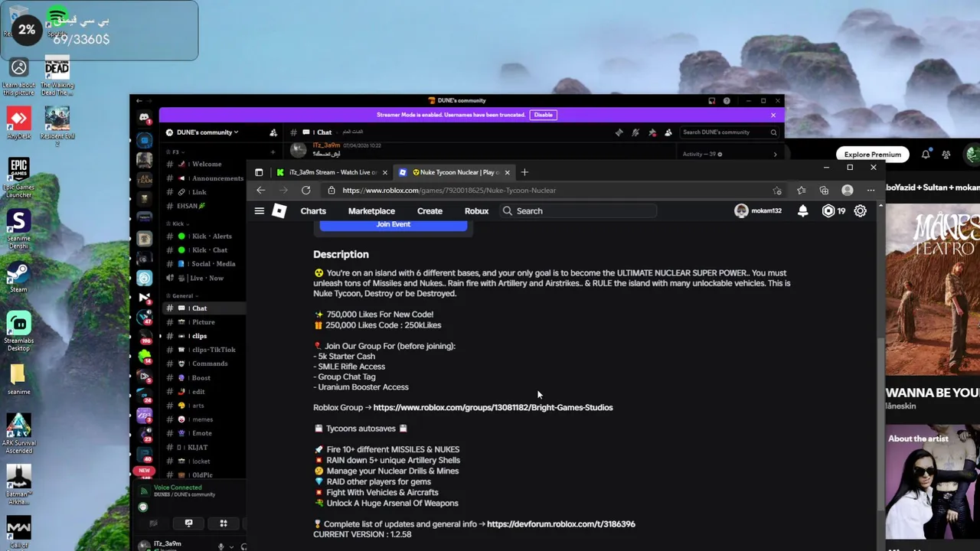
Task: Open the Roblox Marketplace menu
Action: coord(371,211)
